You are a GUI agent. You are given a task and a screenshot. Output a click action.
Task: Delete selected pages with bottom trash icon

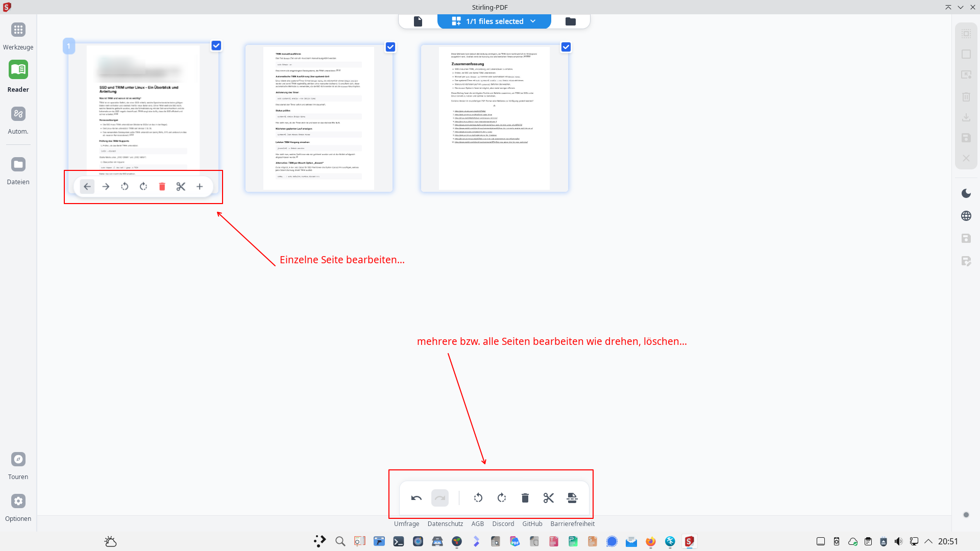525,498
